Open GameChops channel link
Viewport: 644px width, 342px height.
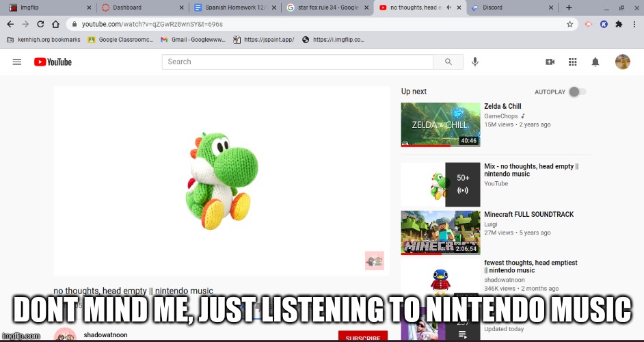coord(500,116)
